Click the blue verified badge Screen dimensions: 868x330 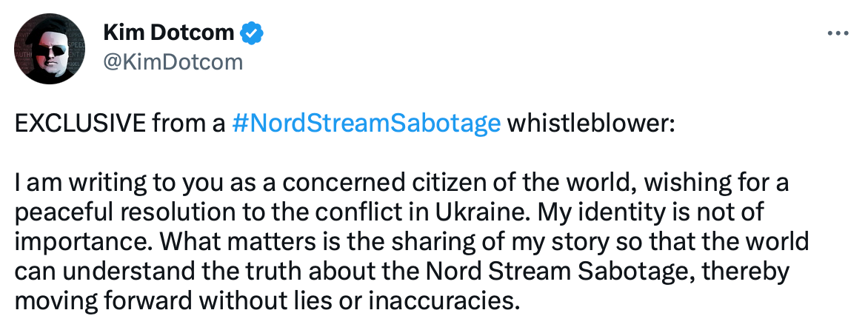252,33
